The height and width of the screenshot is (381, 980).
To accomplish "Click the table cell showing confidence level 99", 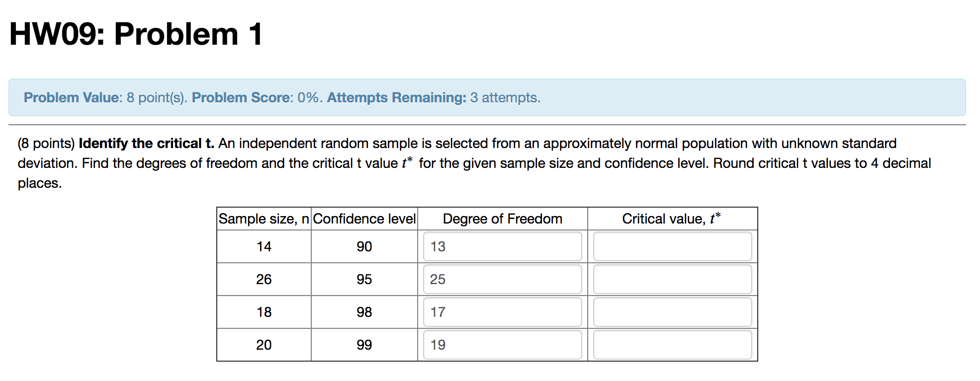I will click(363, 344).
